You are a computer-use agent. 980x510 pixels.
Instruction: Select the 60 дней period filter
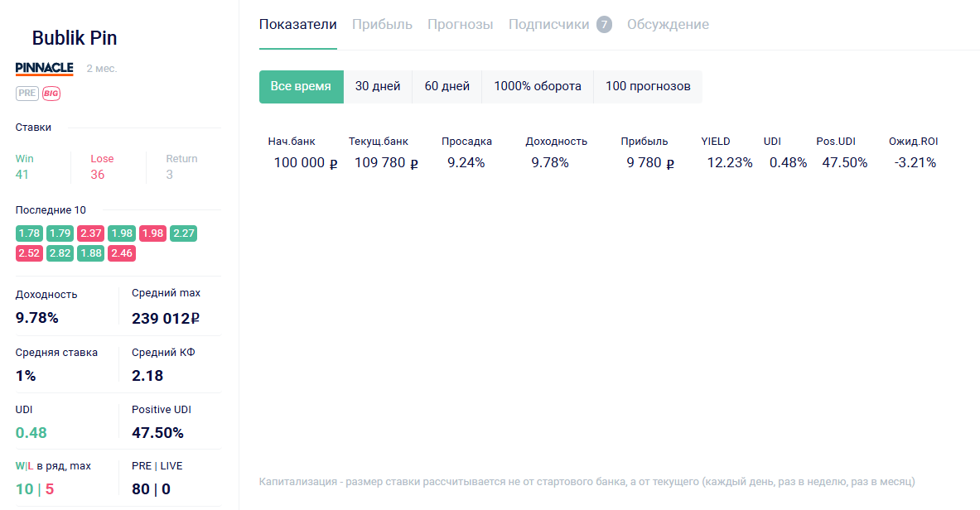point(447,86)
